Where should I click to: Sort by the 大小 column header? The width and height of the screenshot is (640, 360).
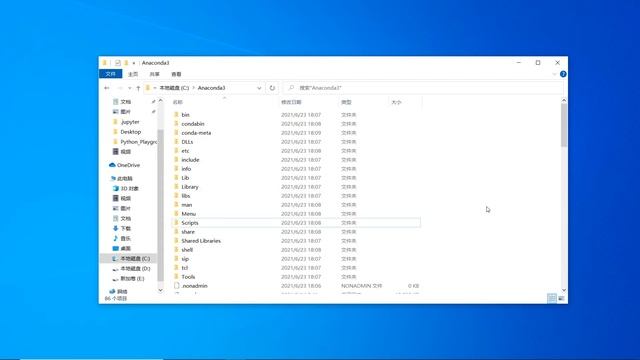click(x=396, y=102)
